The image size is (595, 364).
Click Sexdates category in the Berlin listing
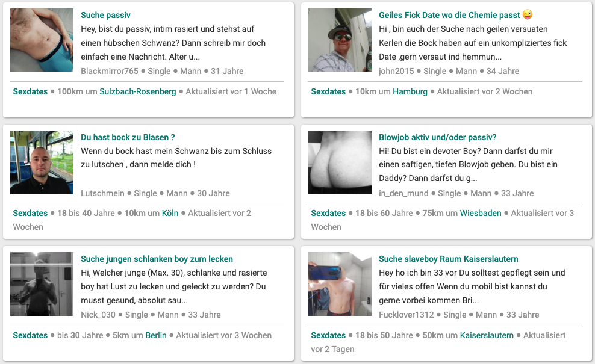[x=30, y=335]
